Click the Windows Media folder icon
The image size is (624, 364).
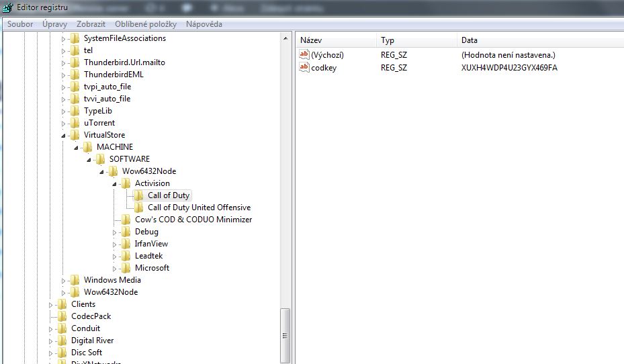[75, 279]
